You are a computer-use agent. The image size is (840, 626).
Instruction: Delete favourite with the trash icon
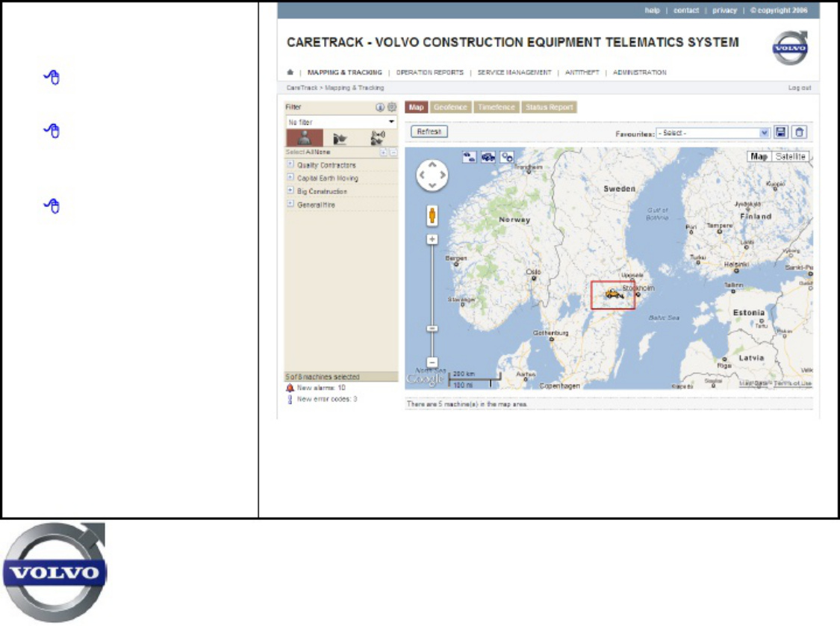pos(799,132)
